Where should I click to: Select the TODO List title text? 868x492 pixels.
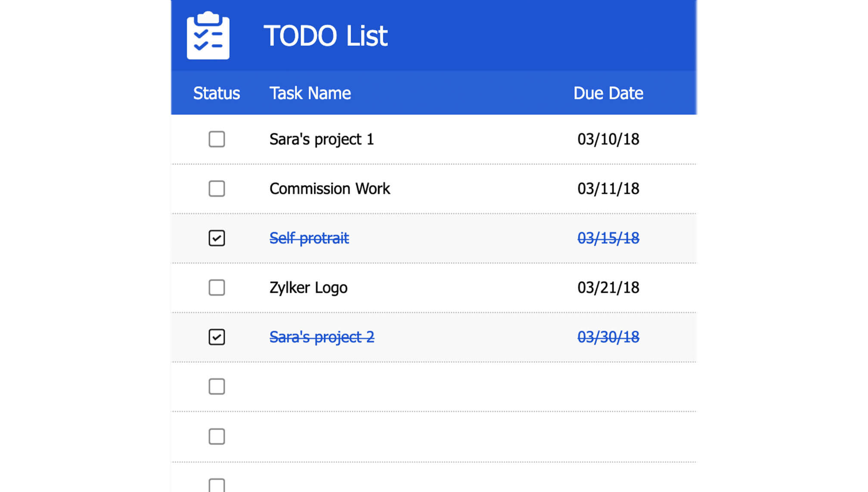coord(325,36)
